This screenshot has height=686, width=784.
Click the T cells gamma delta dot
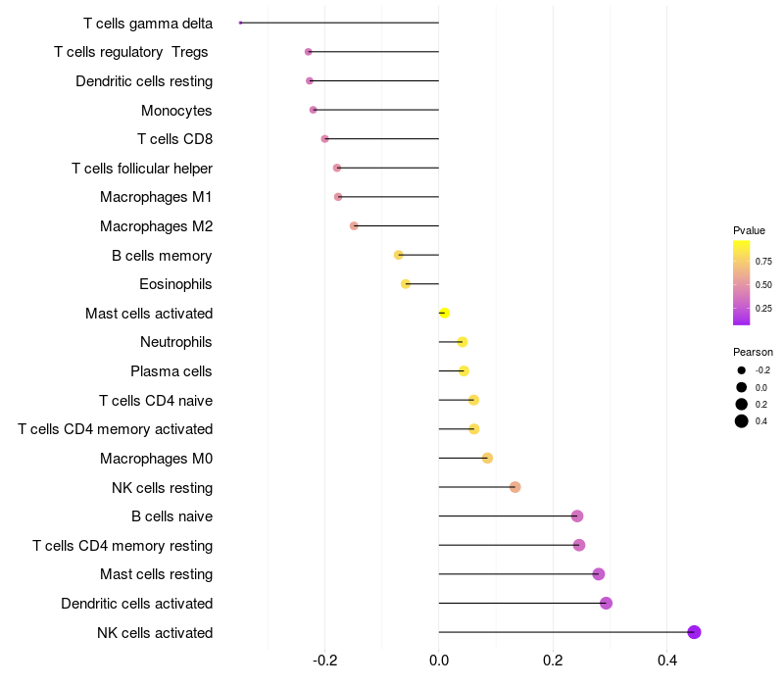240,23
